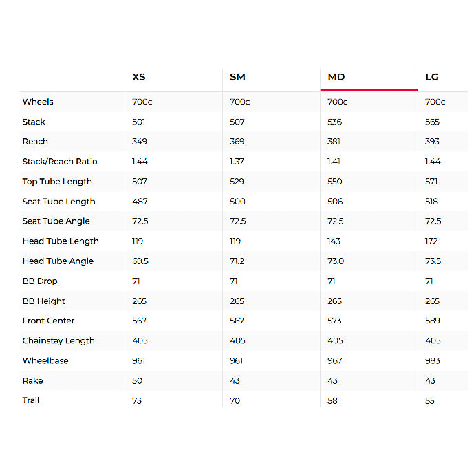
Task: Click the BB Height row label
Action: [x=44, y=301]
